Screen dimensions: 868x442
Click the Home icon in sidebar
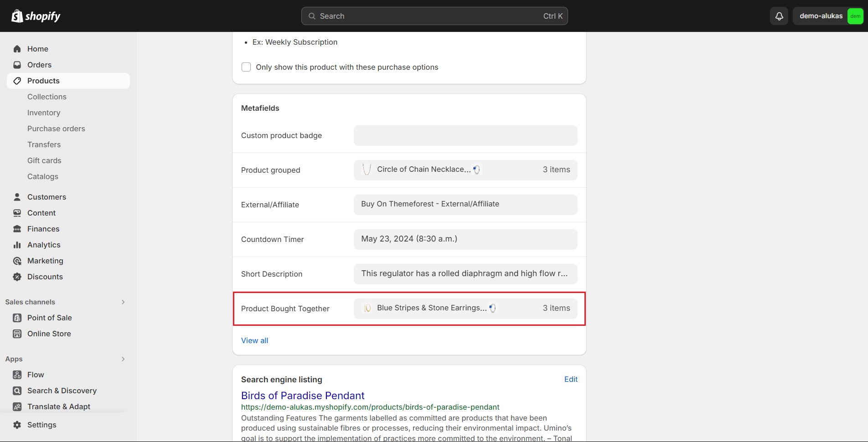17,49
